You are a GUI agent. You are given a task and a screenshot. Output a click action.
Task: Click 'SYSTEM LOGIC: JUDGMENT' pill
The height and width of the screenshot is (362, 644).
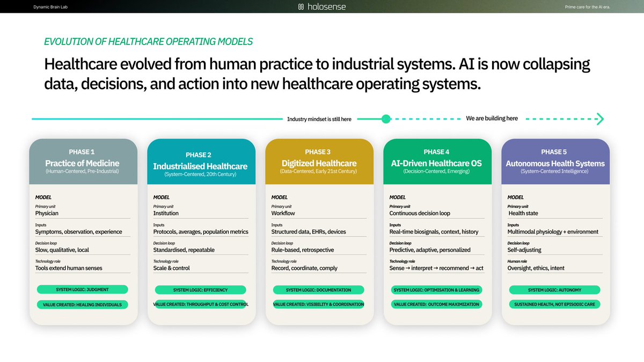pyautogui.click(x=83, y=290)
